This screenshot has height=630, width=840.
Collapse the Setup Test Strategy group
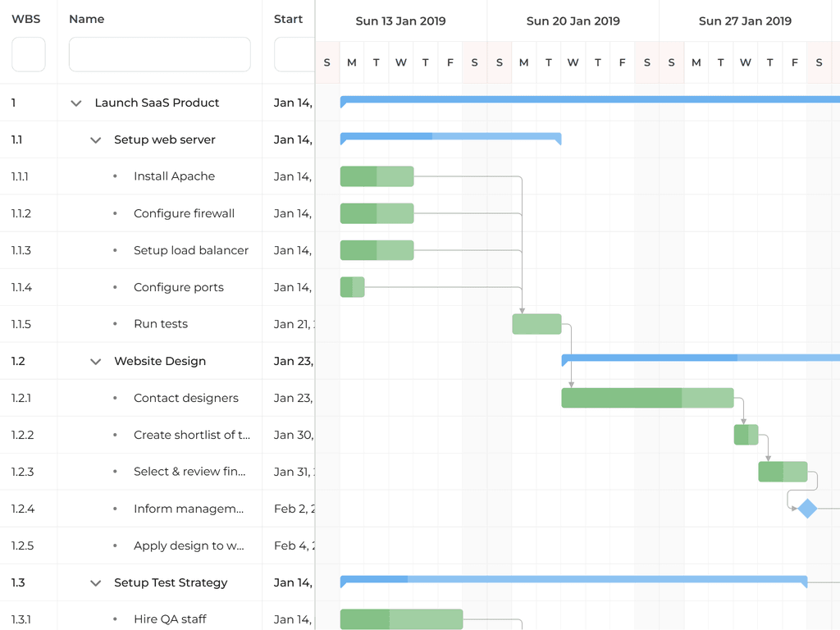click(96, 583)
